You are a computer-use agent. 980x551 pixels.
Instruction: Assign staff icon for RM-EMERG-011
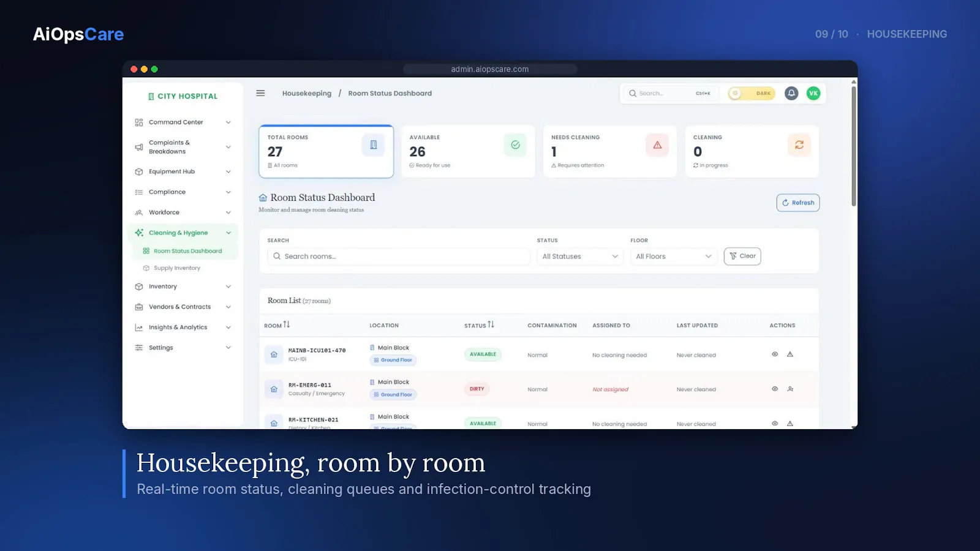coord(790,389)
